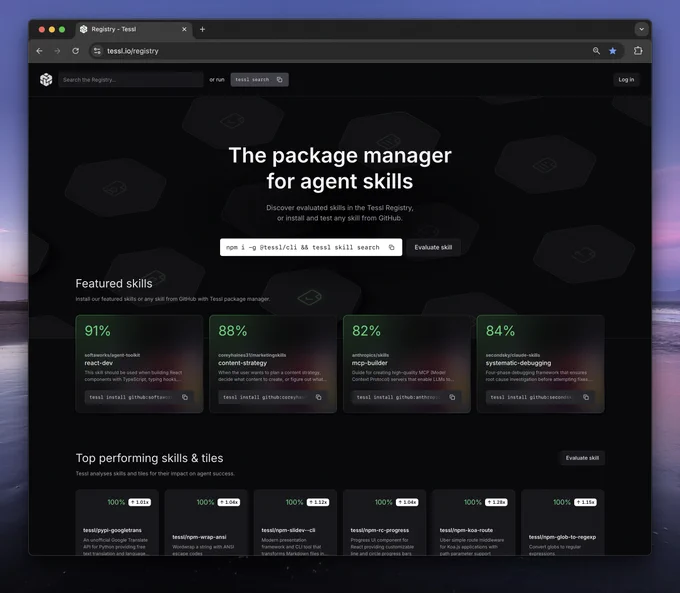Click 'Top performing skills & tiles' heading

150,458
